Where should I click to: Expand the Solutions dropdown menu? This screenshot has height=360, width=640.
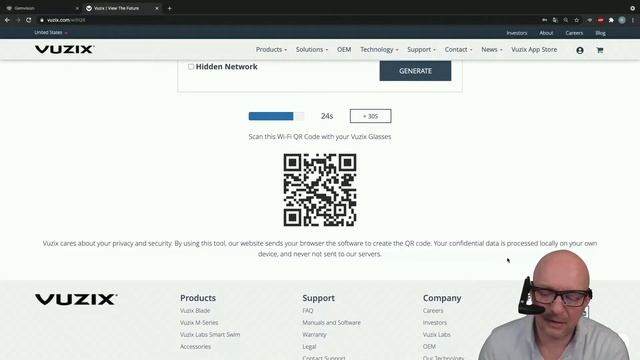(312, 49)
